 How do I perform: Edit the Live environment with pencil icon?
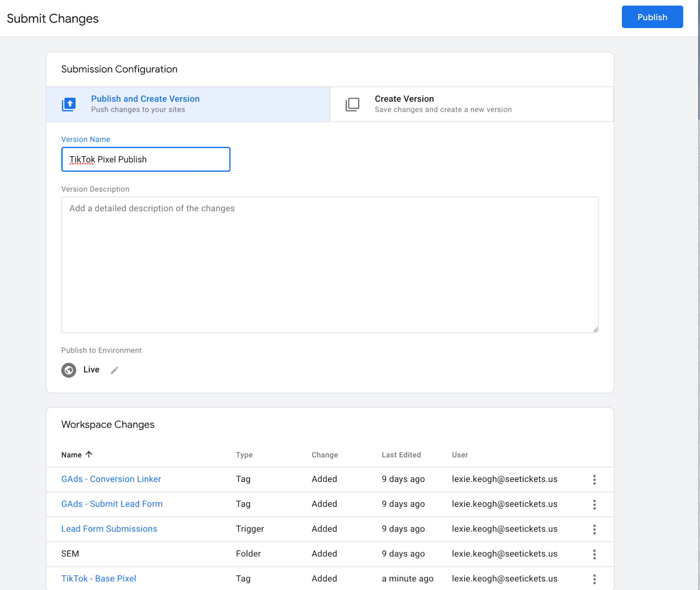(x=115, y=370)
